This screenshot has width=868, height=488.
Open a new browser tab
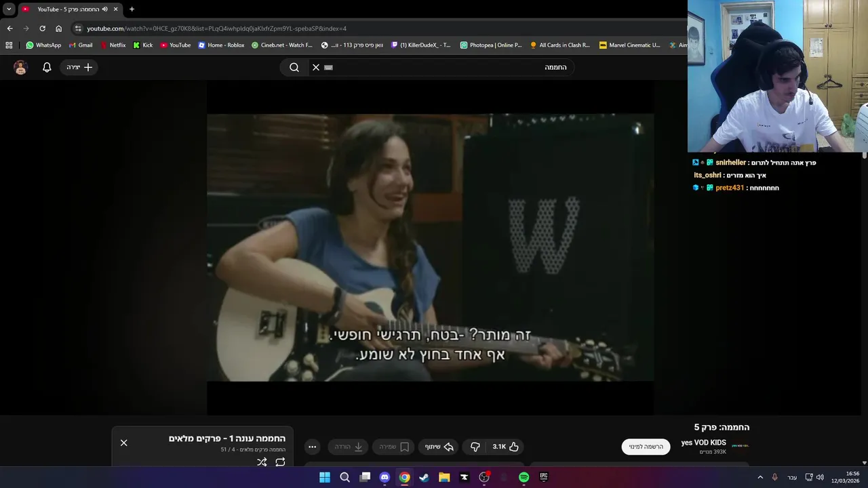pyautogui.click(x=132, y=9)
